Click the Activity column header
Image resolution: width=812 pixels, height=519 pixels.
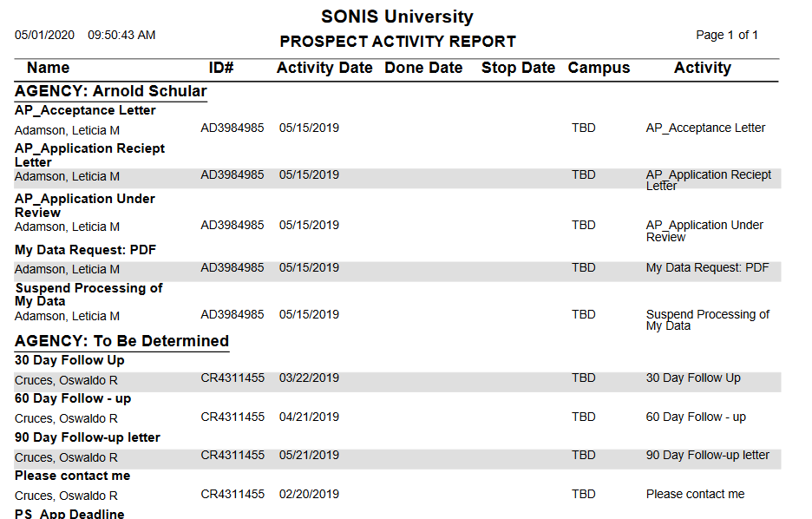(x=702, y=68)
